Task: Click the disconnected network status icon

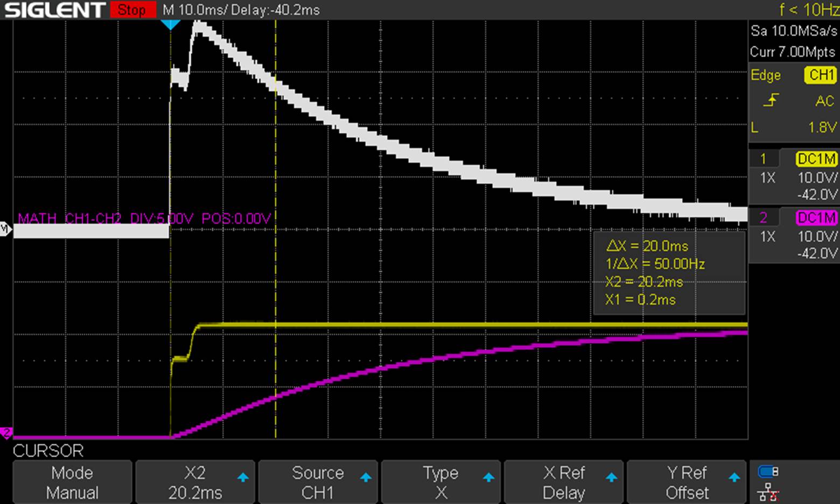Action: pos(768,492)
